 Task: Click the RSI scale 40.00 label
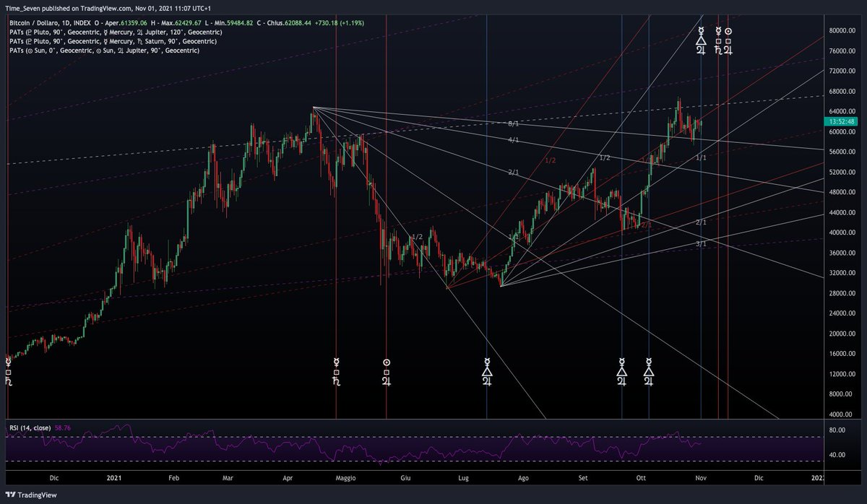[x=838, y=455]
